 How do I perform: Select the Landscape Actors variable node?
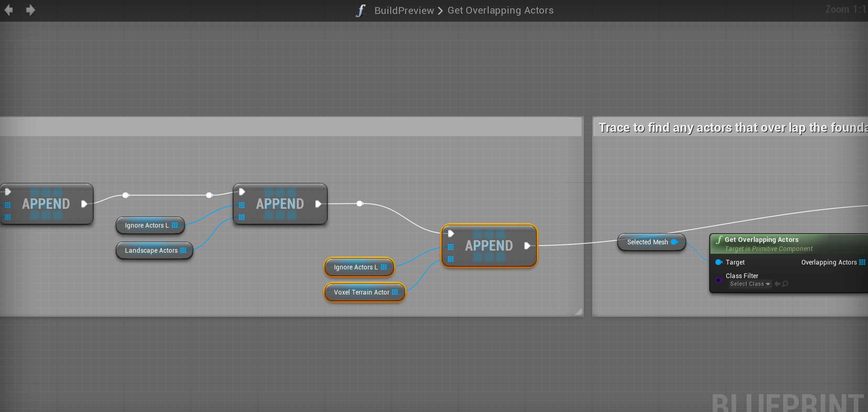click(150, 251)
